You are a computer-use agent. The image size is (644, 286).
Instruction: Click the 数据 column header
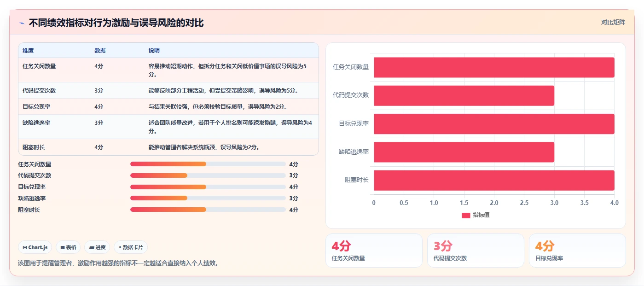click(100, 50)
